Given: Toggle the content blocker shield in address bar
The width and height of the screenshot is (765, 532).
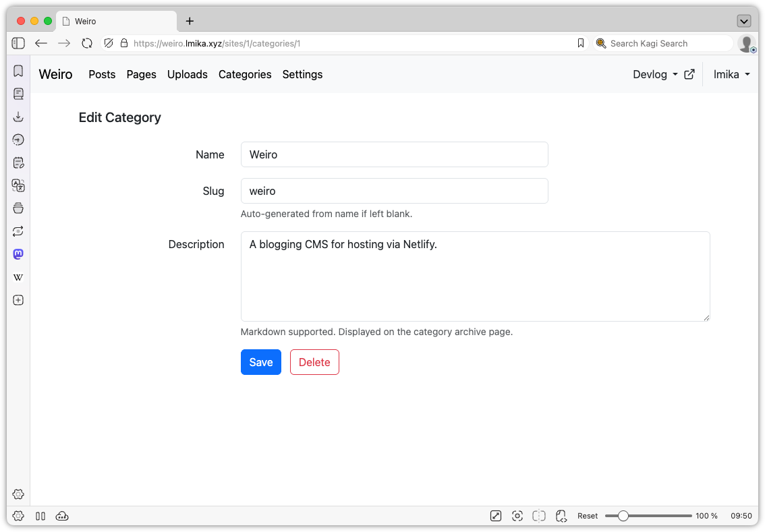Looking at the screenshot, I should pyautogui.click(x=109, y=42).
